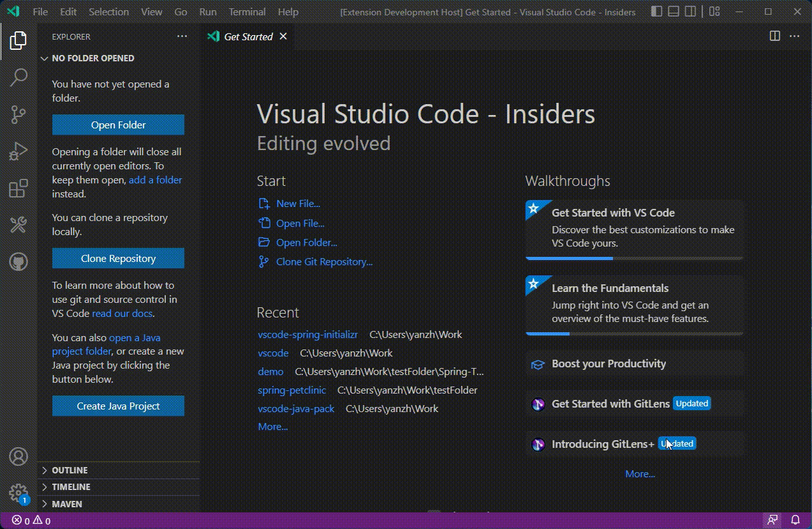Screen dimensions: 812x529
Task: Click progress bar under Learn the Fundamentals
Action: [x=635, y=334]
